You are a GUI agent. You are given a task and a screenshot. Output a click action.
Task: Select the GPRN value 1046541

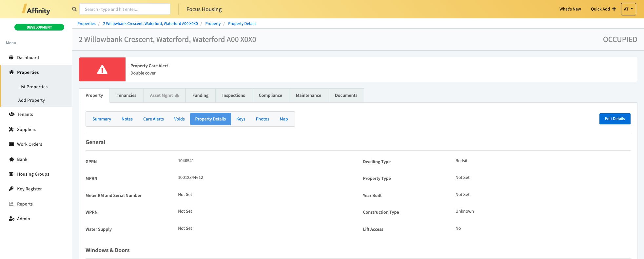click(x=186, y=161)
